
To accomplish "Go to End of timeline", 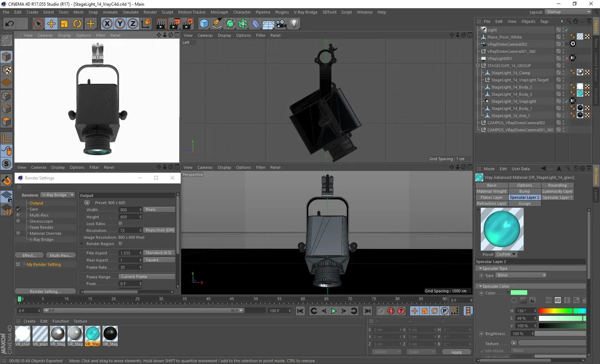I will 367,311.
